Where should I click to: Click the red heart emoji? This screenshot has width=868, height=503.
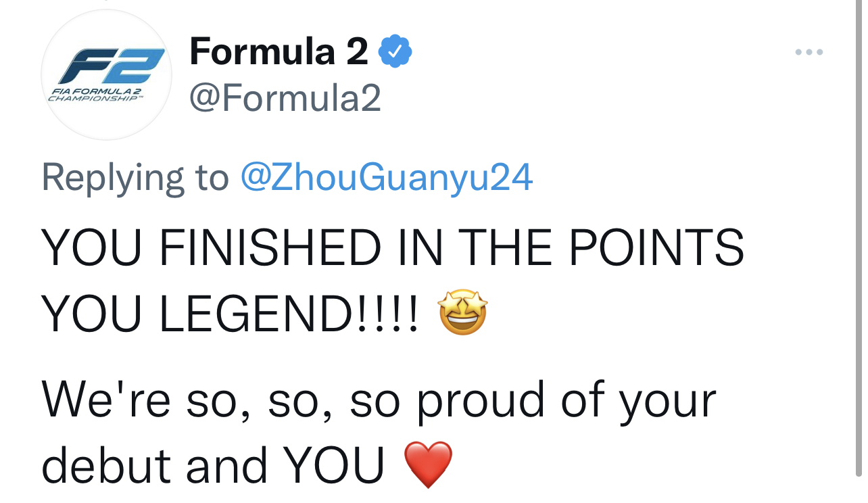(x=427, y=465)
